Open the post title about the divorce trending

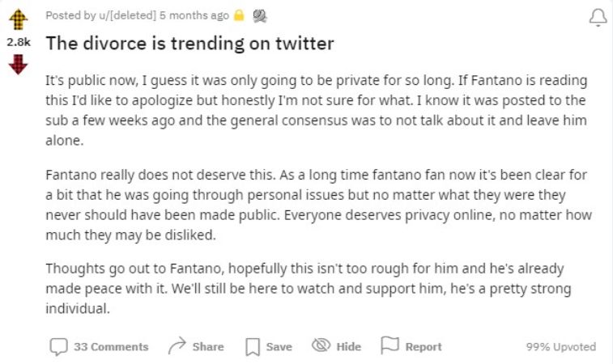coord(189,43)
